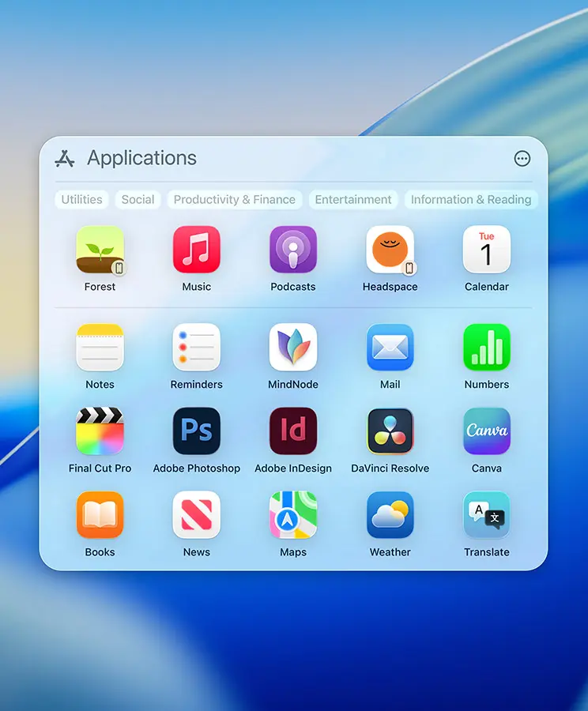Launch Adobe Photoshop

tap(197, 431)
